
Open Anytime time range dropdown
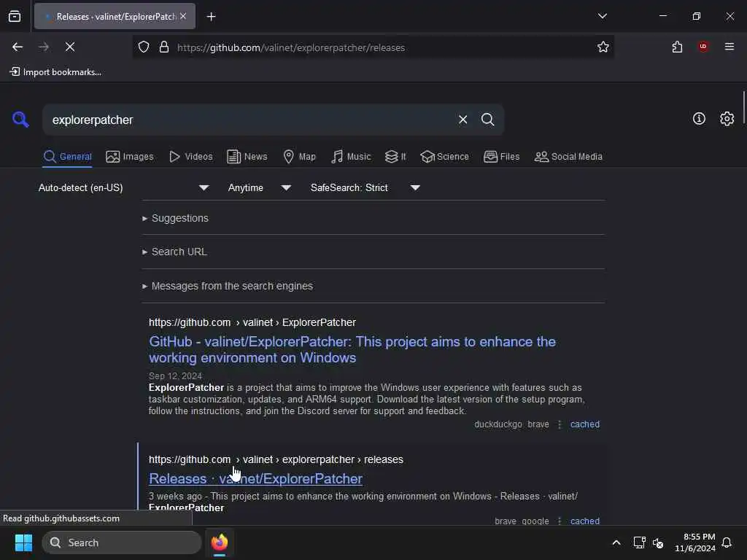point(259,187)
